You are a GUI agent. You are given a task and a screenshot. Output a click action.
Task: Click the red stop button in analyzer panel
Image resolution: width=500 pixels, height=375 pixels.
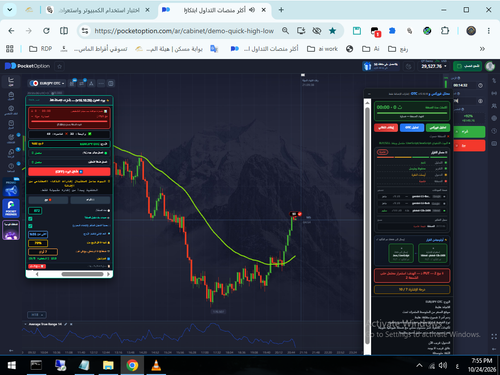pos(386,128)
